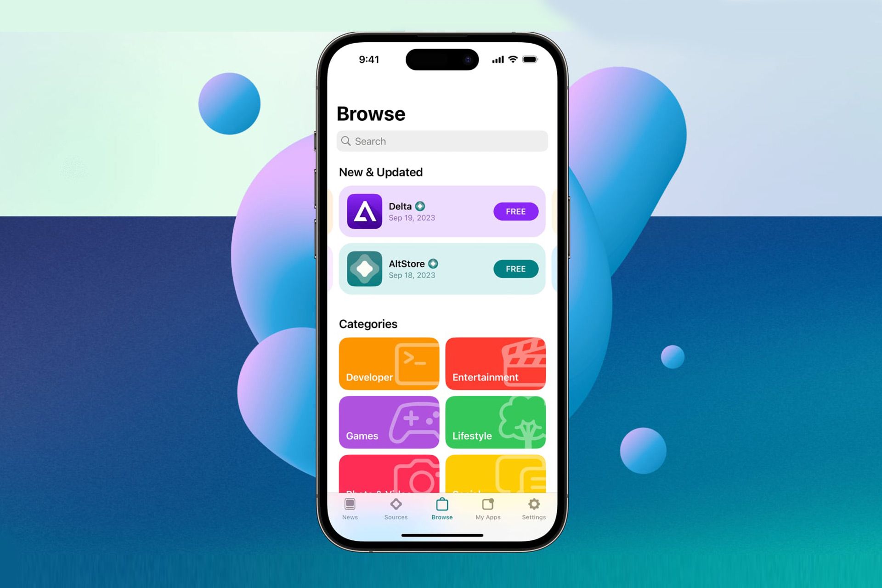
Task: Tap the verified badge on AltStore
Action: click(434, 264)
